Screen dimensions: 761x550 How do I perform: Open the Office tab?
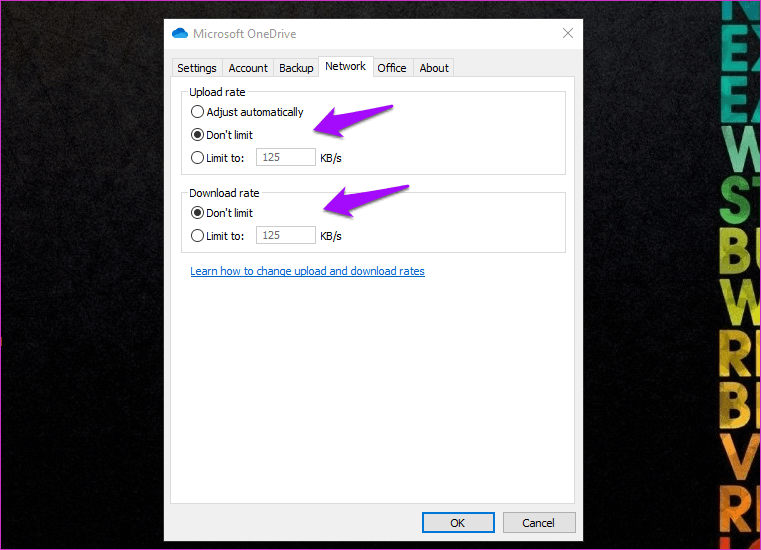click(392, 68)
